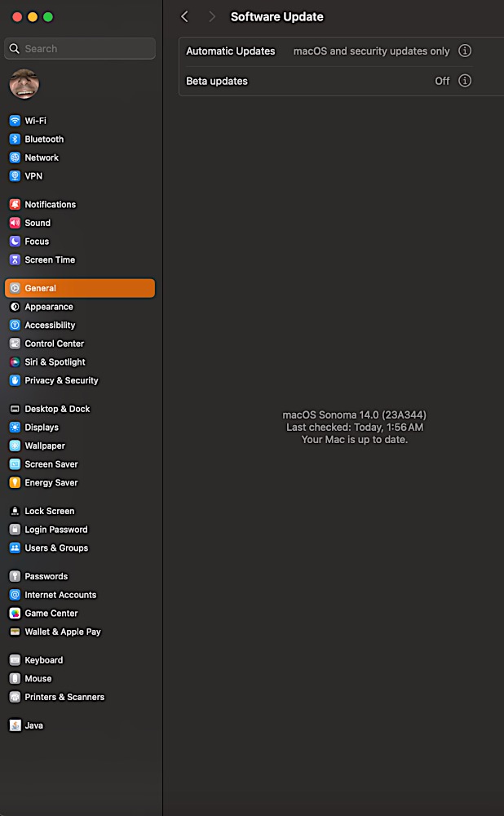The width and height of the screenshot is (504, 816).
Task: Click Beta updates info button
Action: point(465,81)
